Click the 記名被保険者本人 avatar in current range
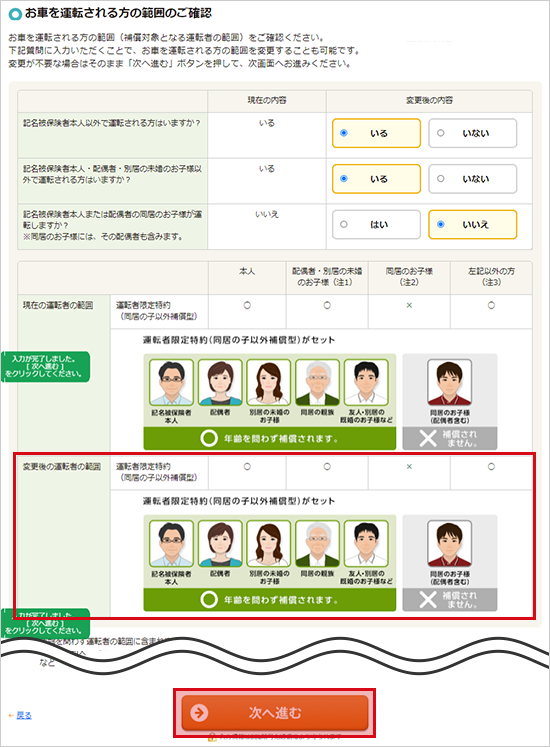The height and width of the screenshot is (747, 550). [x=172, y=383]
